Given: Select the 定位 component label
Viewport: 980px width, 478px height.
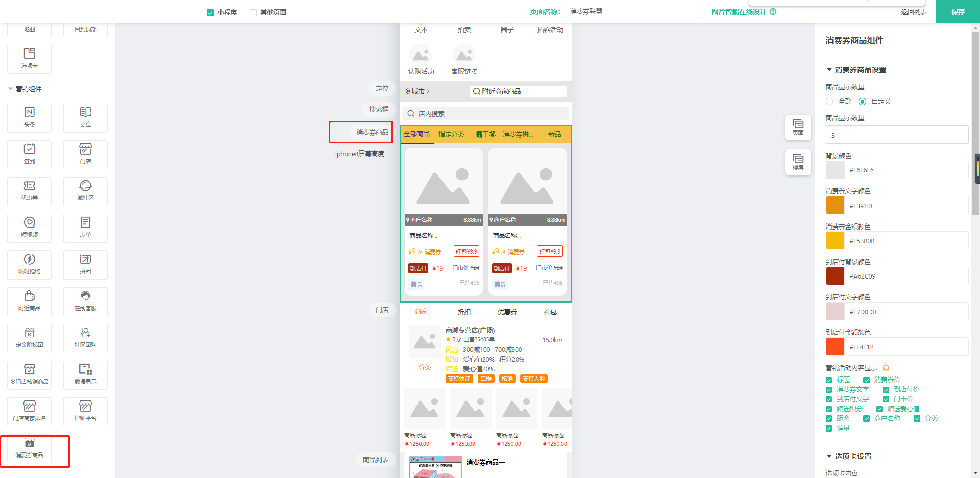Looking at the screenshot, I should pyautogui.click(x=382, y=88).
